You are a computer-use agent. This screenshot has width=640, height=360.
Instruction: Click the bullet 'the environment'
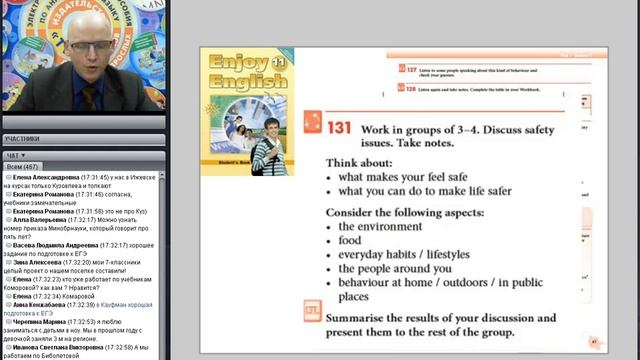tap(380, 227)
